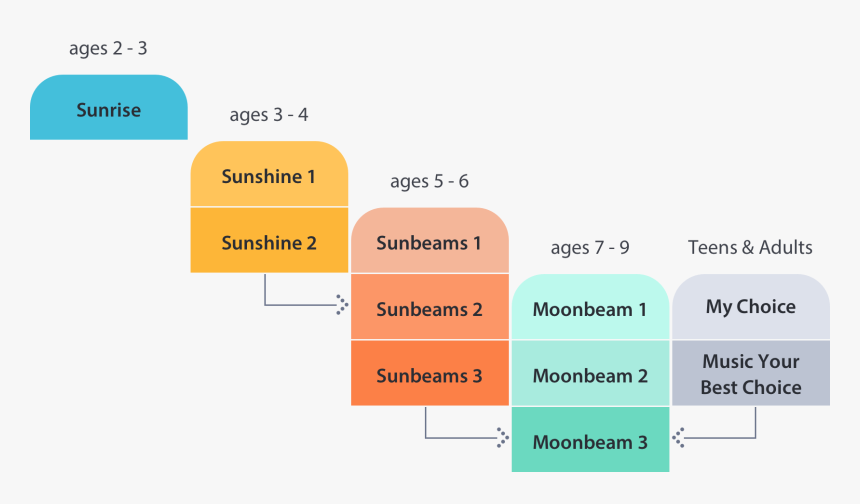860x504 pixels.
Task: Open the Moonbeam 2 level
Action: [x=590, y=375]
